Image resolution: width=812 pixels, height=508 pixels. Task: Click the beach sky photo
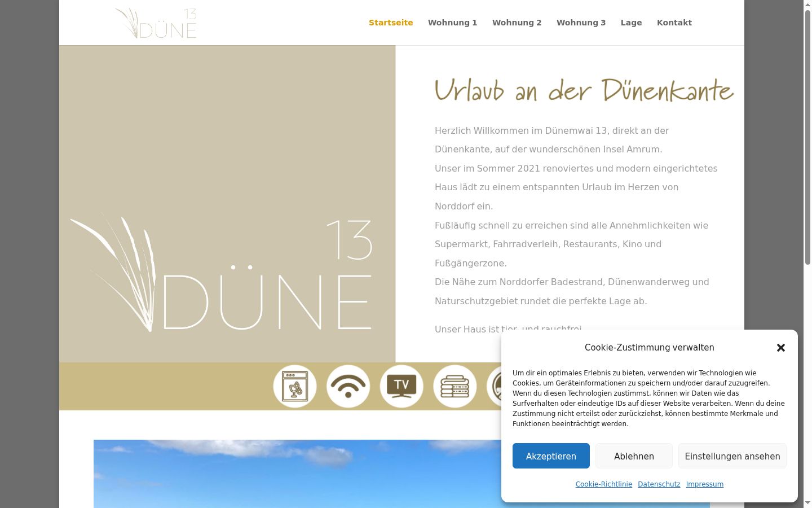click(x=297, y=474)
